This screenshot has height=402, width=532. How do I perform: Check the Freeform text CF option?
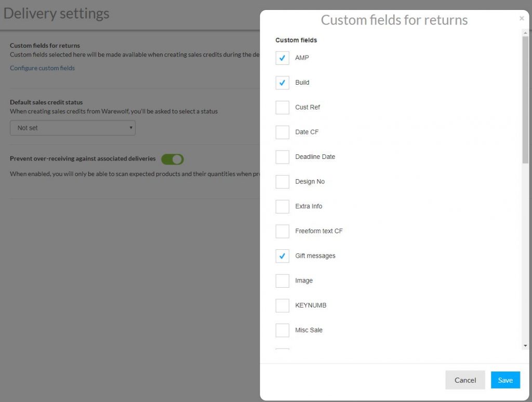point(282,231)
